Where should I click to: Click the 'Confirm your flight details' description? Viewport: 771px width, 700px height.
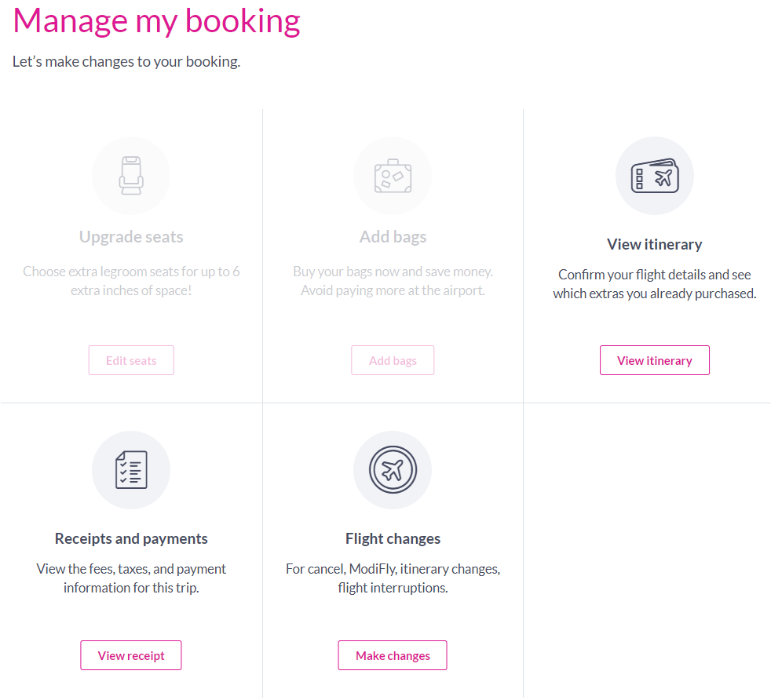tap(654, 284)
